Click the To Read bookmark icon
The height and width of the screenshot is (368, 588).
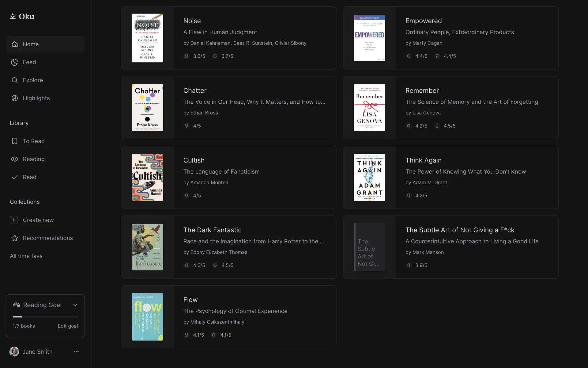[14, 141]
